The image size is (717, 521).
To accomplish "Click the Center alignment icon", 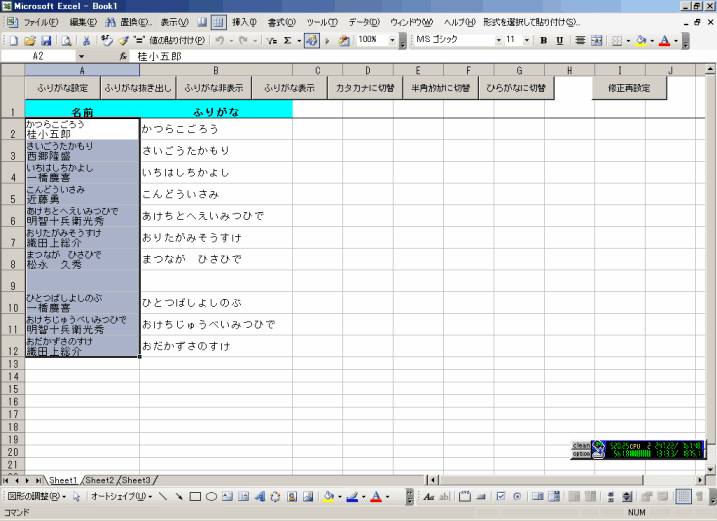I will click(580, 41).
